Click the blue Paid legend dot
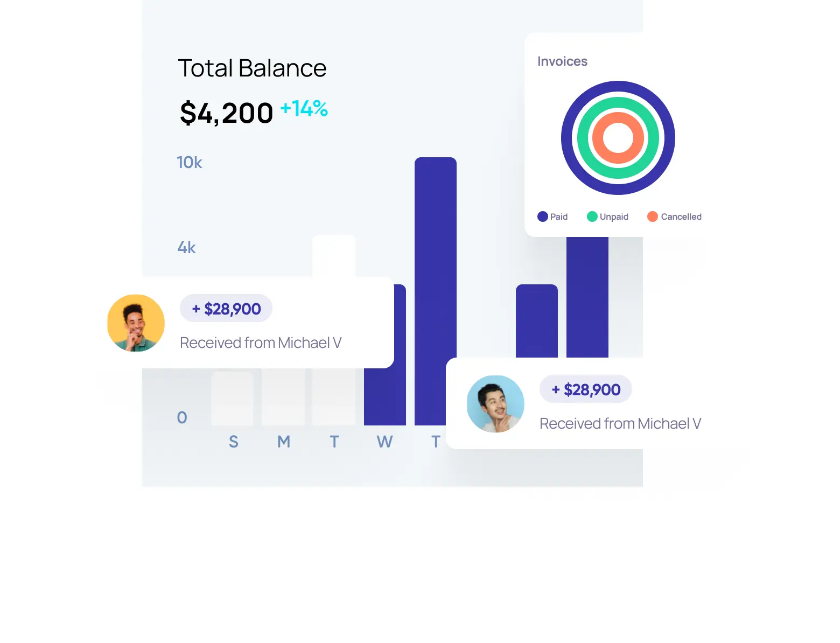Screen dimensions: 840x643 point(542,216)
